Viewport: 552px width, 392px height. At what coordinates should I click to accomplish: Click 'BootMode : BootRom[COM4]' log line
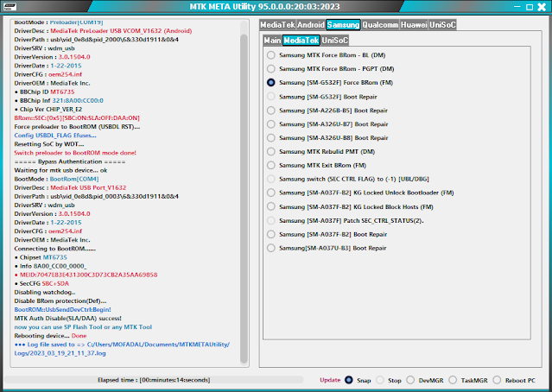tap(56, 179)
